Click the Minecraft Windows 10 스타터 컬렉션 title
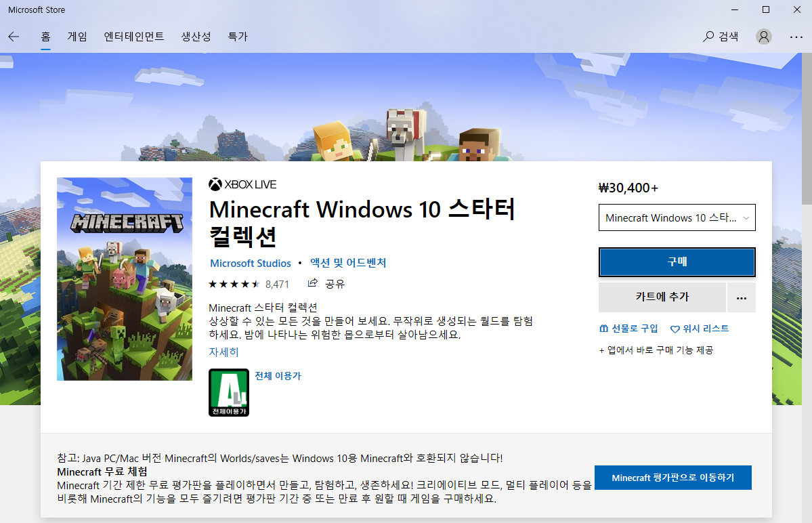 point(362,223)
